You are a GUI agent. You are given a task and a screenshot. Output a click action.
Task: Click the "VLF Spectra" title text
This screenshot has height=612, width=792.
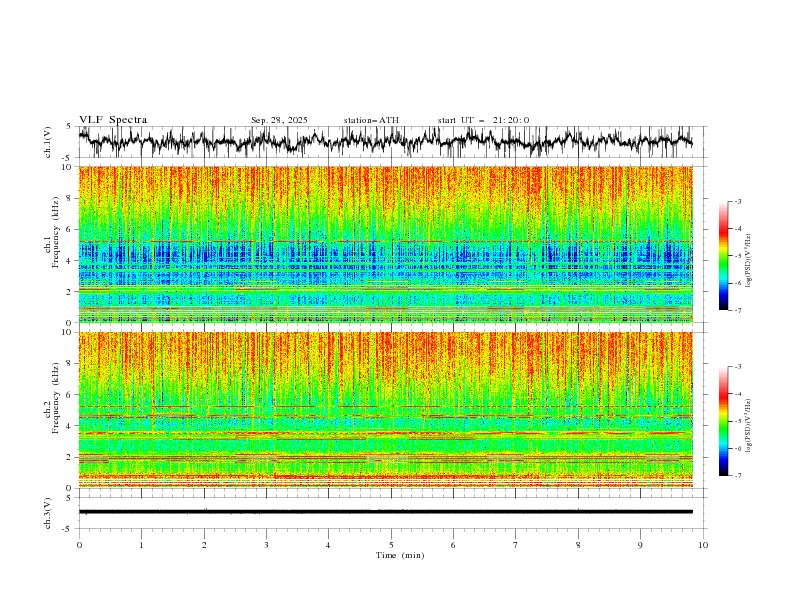point(113,120)
